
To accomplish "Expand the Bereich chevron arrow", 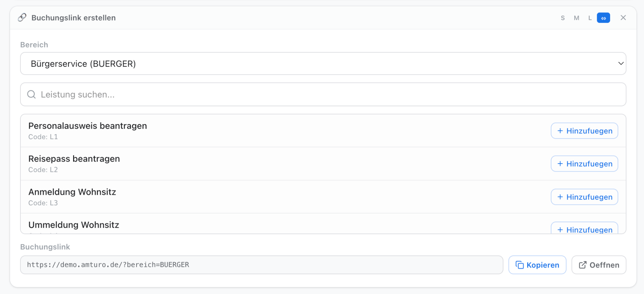I will click(621, 63).
